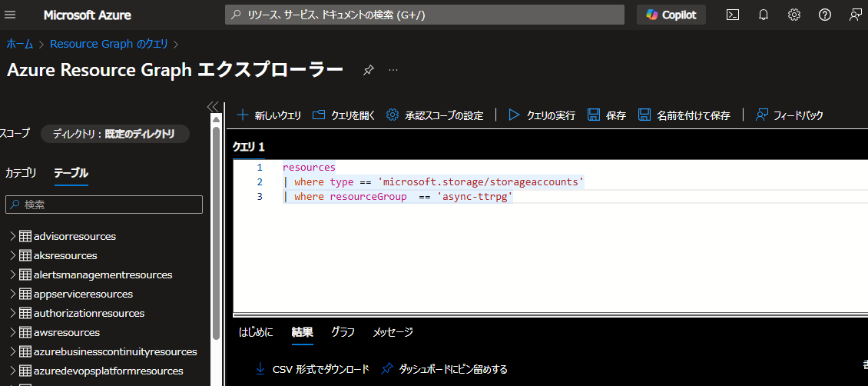The height and width of the screenshot is (386, 868).
Task: Click line number 3 in the editor
Action: click(x=260, y=197)
